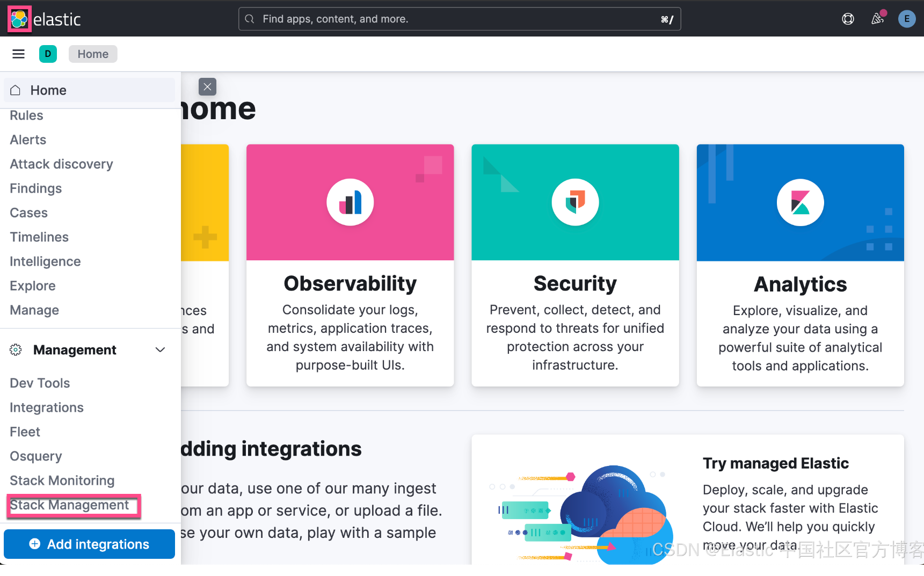Viewport: 924px width, 576px height.
Task: Open the Analytics solution card title
Action: (800, 285)
